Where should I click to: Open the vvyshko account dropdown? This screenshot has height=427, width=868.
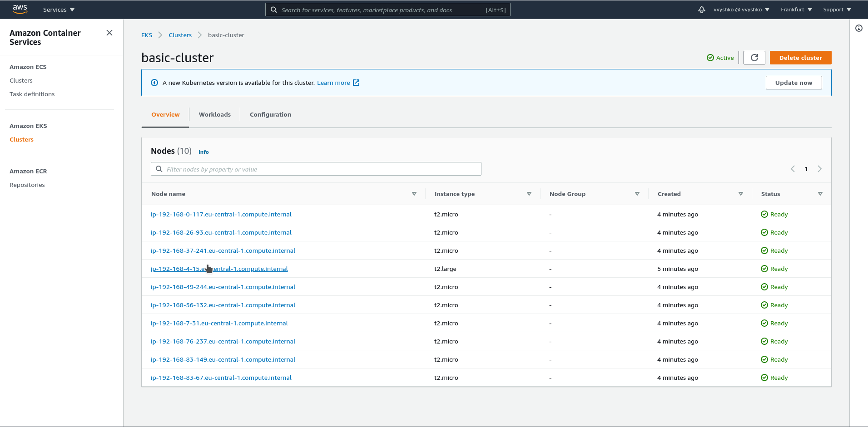pos(741,10)
